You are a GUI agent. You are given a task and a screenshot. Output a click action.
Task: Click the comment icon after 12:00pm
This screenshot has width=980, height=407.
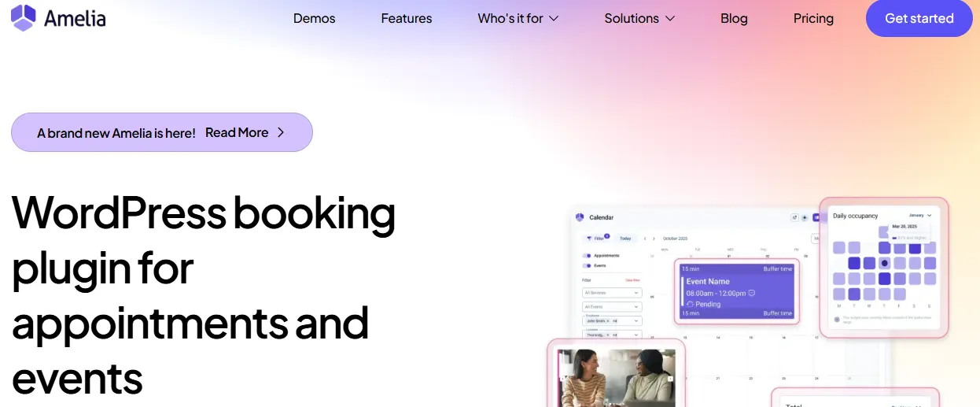pos(751,293)
